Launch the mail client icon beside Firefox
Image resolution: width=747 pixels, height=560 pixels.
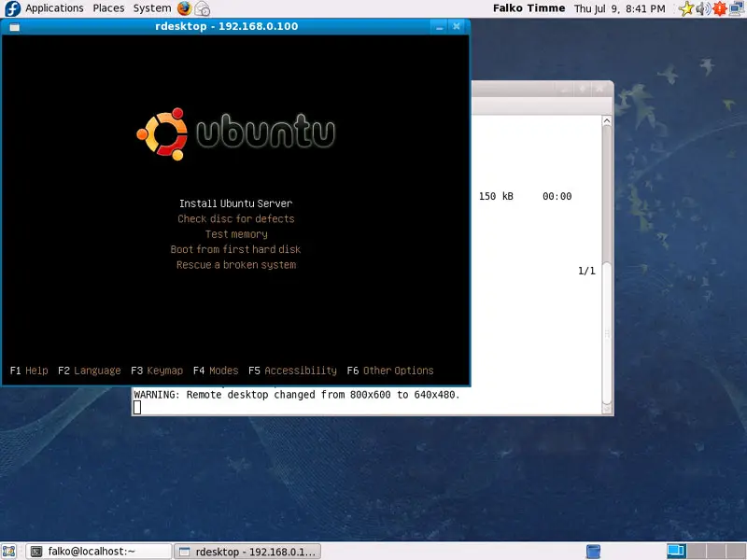(203, 8)
